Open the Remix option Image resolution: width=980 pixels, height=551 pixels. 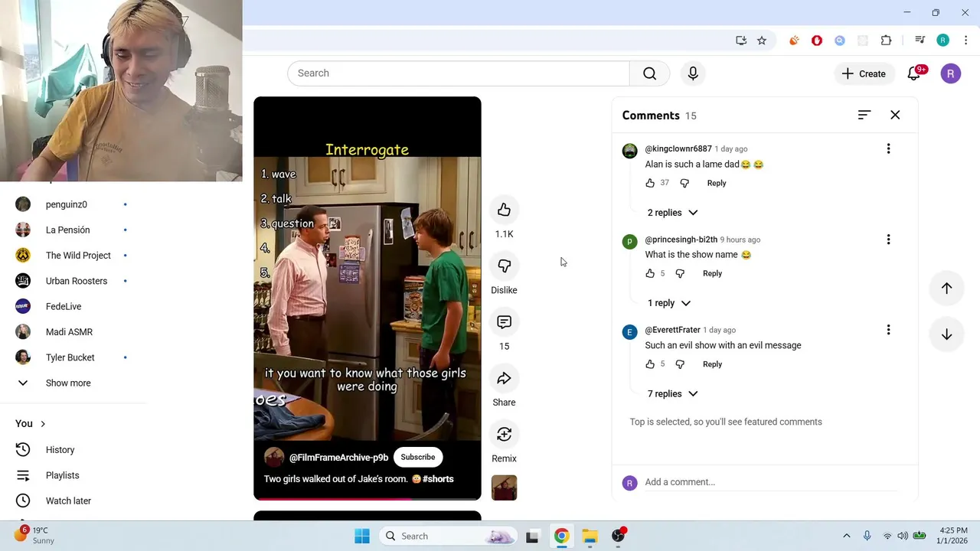[x=504, y=435]
